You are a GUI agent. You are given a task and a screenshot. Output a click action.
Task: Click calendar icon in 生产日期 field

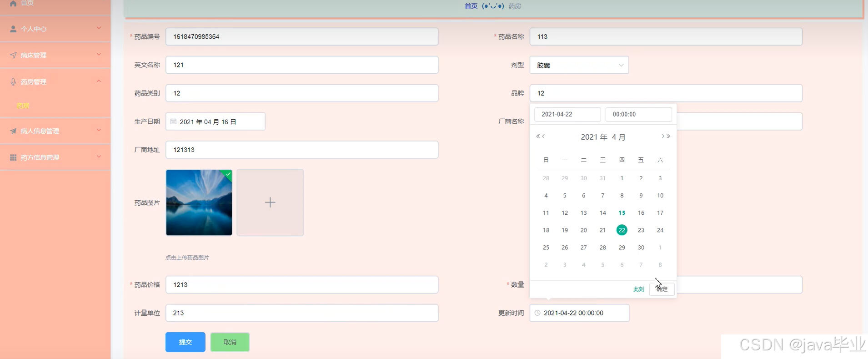pyautogui.click(x=173, y=121)
